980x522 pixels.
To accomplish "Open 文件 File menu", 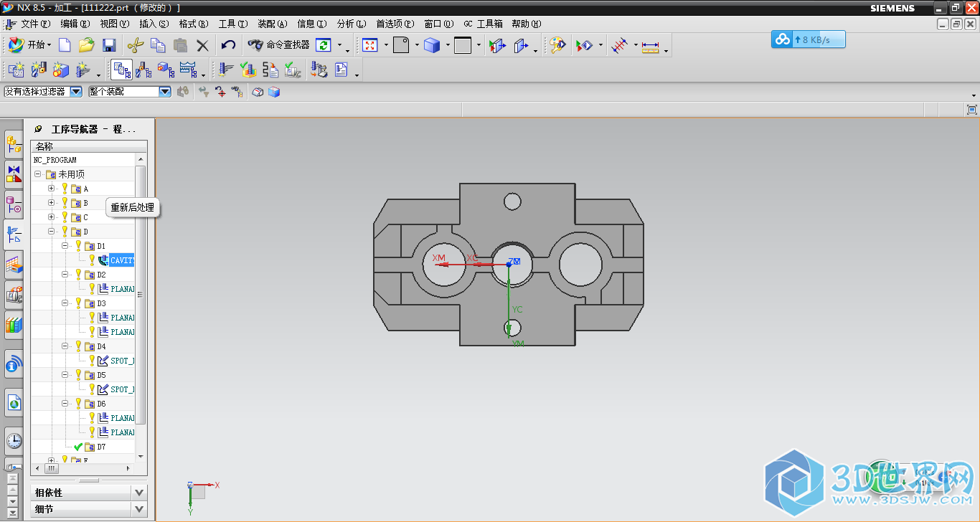I will (x=35, y=24).
